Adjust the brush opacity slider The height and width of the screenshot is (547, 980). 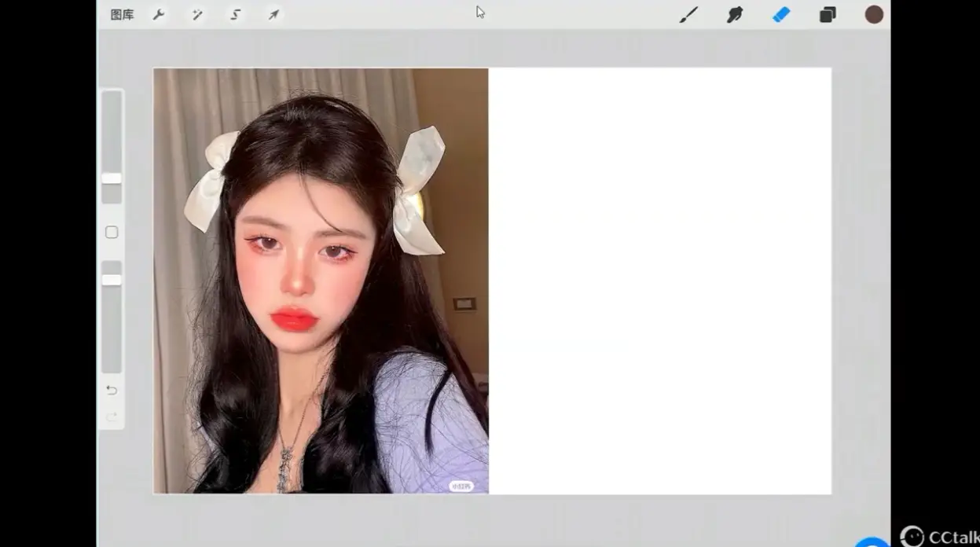(111, 277)
